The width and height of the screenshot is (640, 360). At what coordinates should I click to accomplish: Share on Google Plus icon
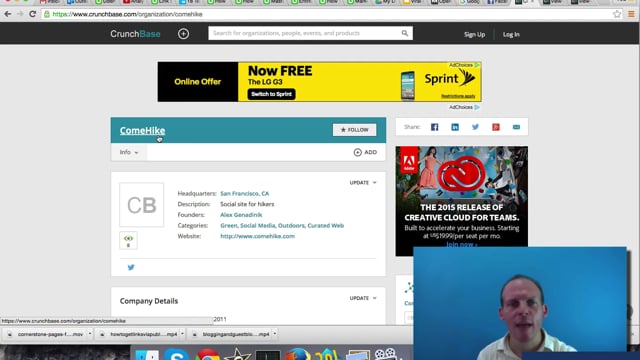coord(496,127)
